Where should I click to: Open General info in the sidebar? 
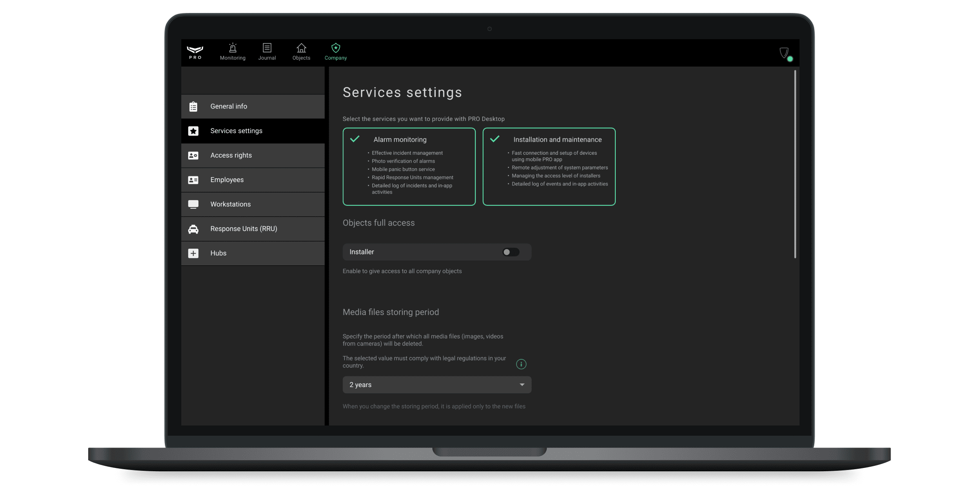point(253,107)
